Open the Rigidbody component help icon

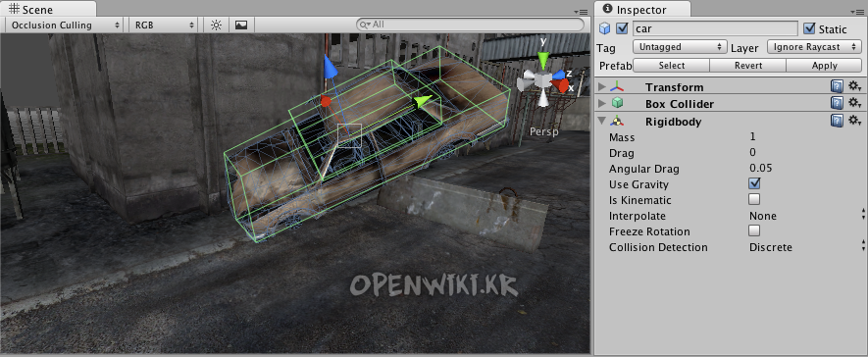(837, 121)
